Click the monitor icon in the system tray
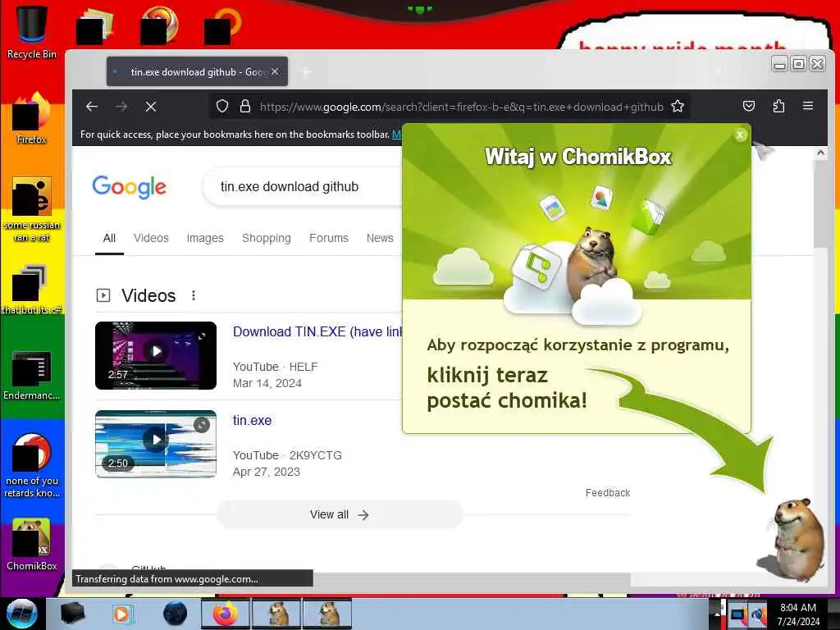 pos(738,614)
